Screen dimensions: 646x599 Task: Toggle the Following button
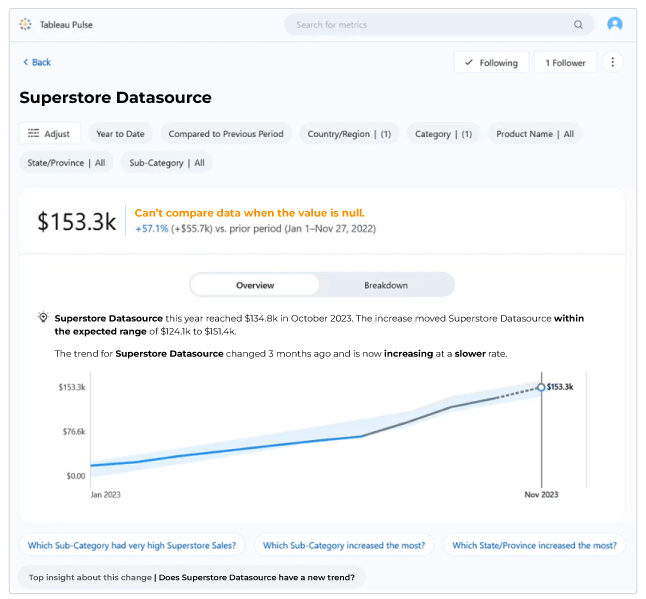(491, 63)
